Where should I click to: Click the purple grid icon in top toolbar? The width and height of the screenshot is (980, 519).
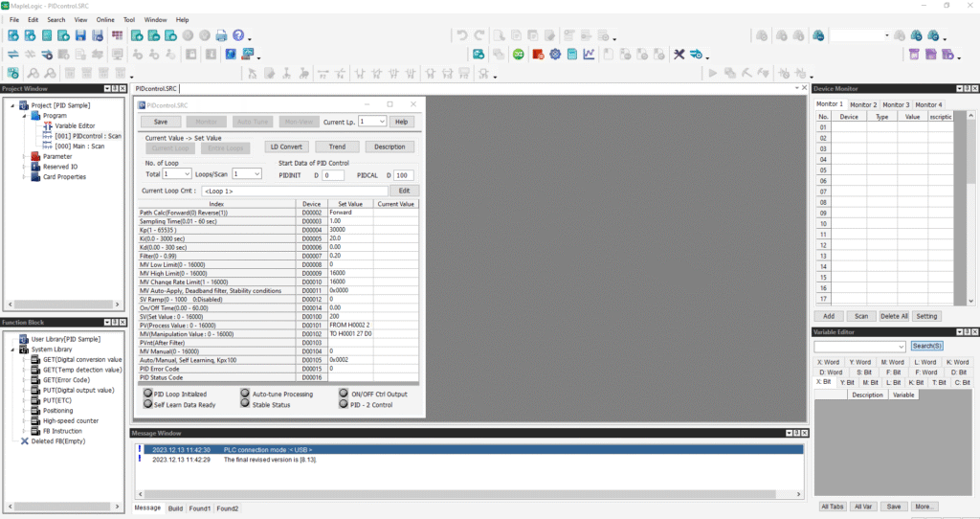tap(117, 35)
